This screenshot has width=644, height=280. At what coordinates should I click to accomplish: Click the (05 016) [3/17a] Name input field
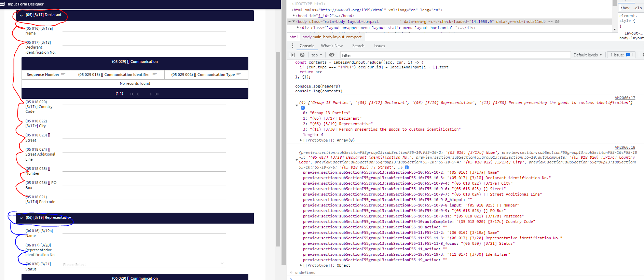click(144, 28)
